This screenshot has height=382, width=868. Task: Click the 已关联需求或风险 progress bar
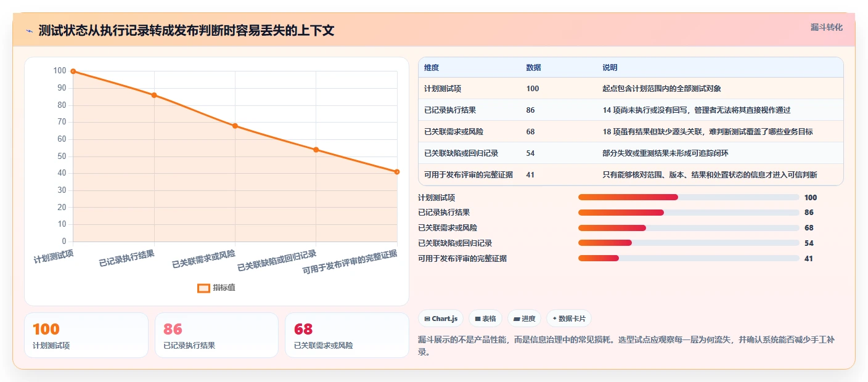click(x=689, y=228)
